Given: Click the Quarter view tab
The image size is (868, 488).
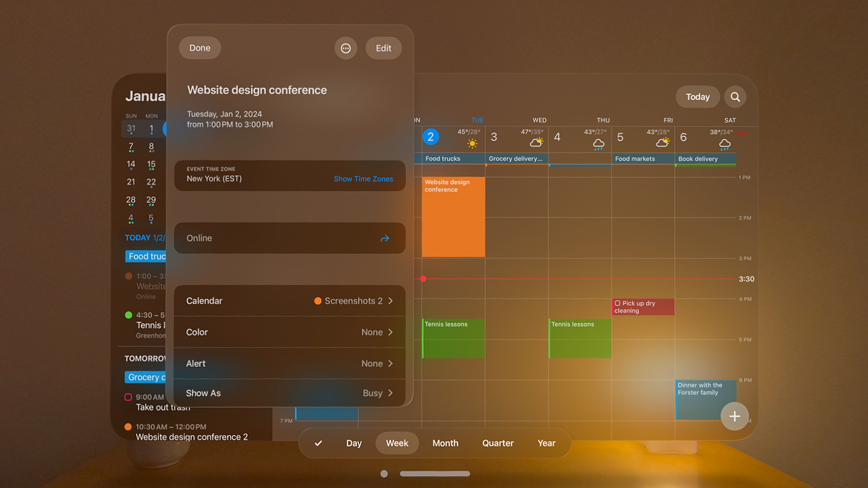Looking at the screenshot, I should coord(497,443).
